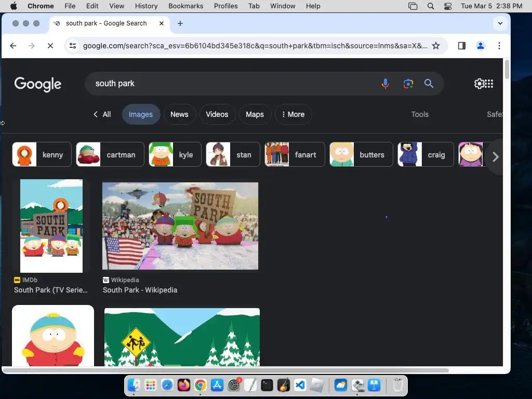Open Spotlight search in the menu bar
532x399 pixels.
tap(431, 6)
